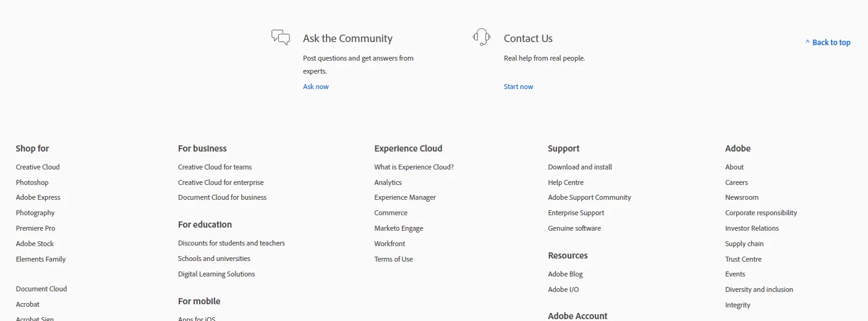Go back to top of page
The image size is (868, 321).
pos(828,42)
